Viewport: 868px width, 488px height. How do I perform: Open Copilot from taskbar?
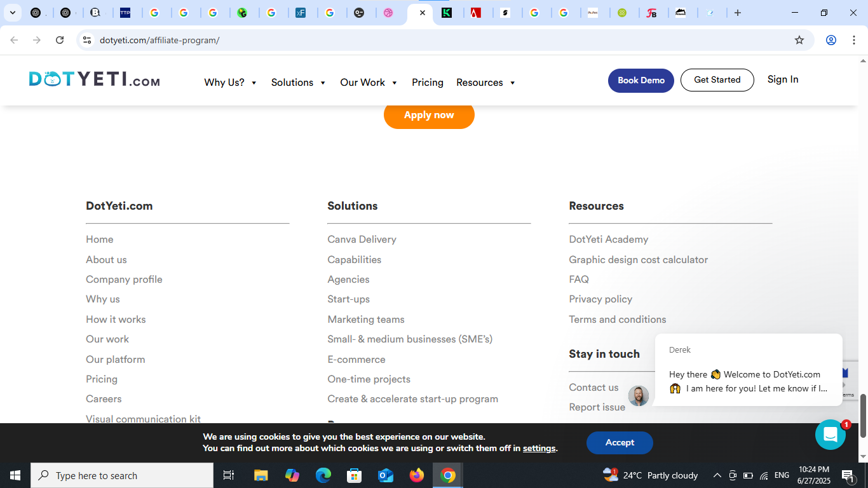292,475
